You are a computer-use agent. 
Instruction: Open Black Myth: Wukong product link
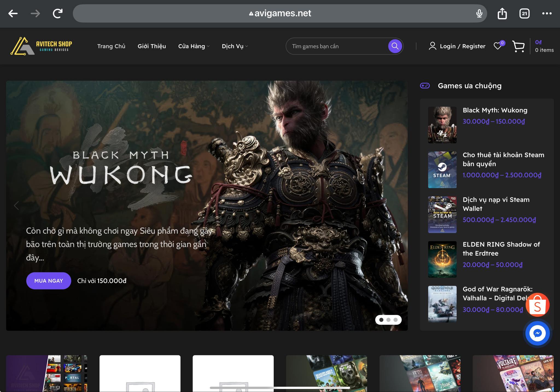(x=495, y=110)
